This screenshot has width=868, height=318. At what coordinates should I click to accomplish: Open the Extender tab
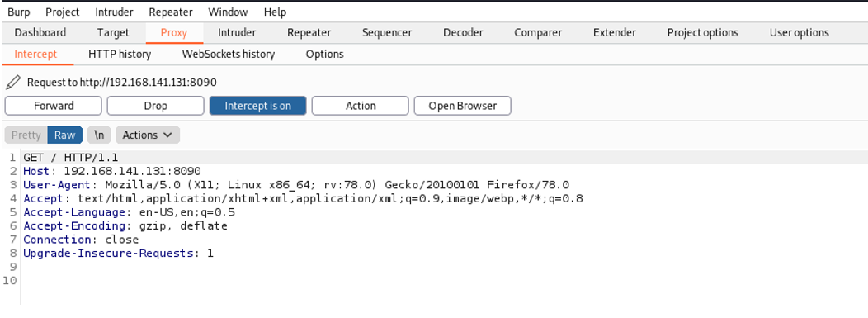tap(615, 33)
